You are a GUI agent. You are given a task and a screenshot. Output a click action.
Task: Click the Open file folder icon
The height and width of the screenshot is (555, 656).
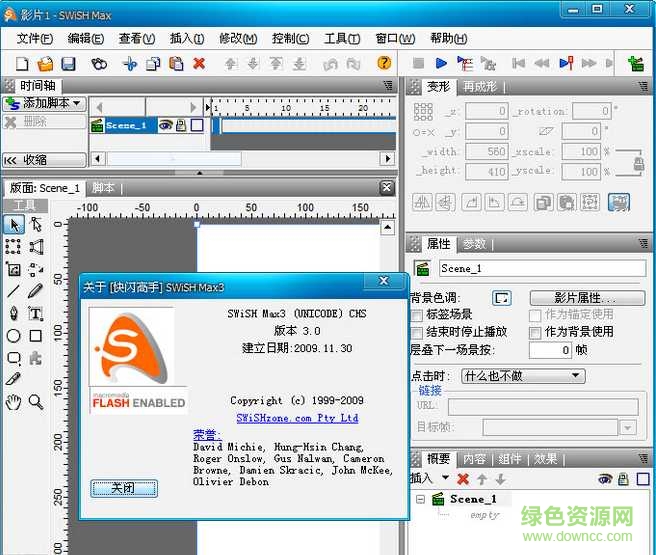point(45,63)
